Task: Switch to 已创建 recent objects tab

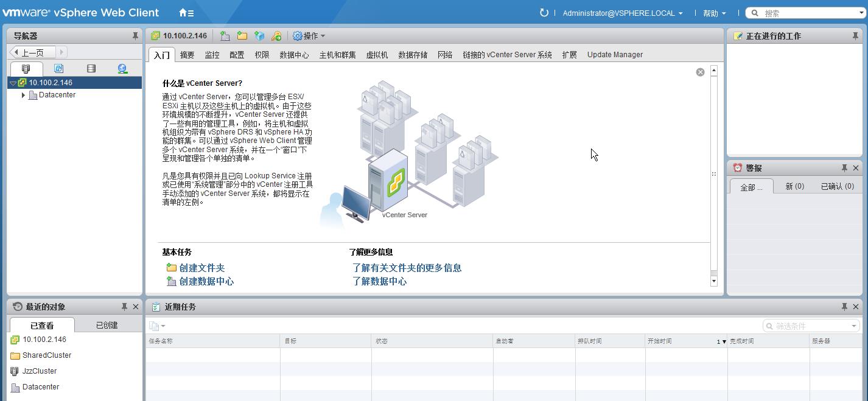Action: (x=107, y=325)
